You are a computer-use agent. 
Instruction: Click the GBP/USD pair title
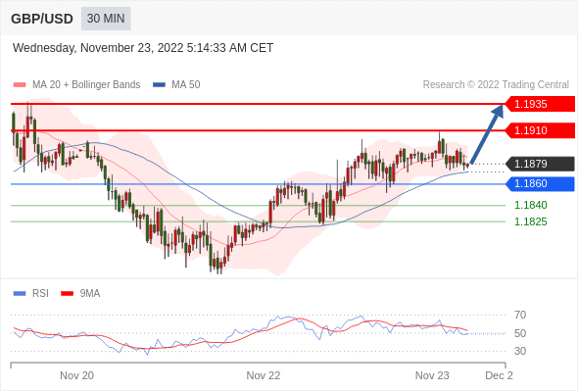[42, 19]
